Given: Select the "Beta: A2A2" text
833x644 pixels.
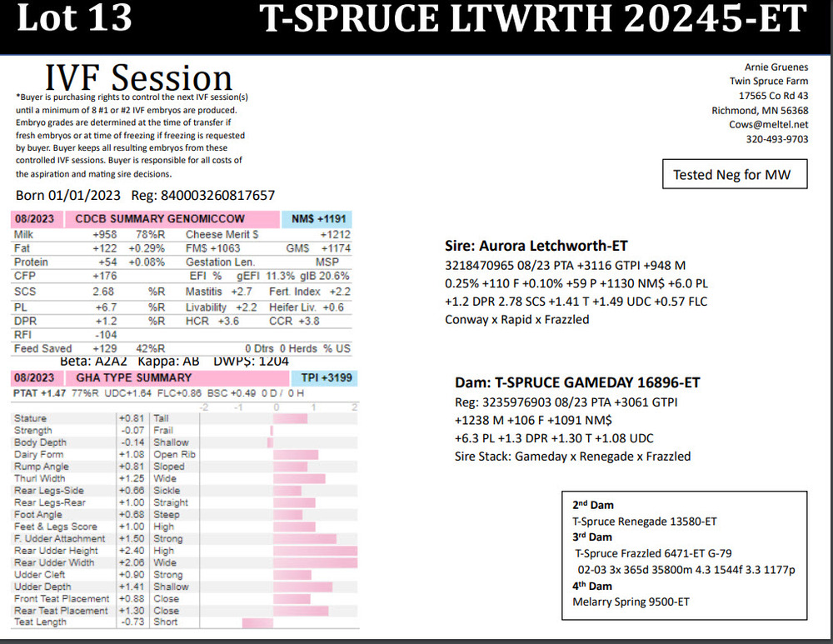Looking at the screenshot, I should click(x=93, y=362).
